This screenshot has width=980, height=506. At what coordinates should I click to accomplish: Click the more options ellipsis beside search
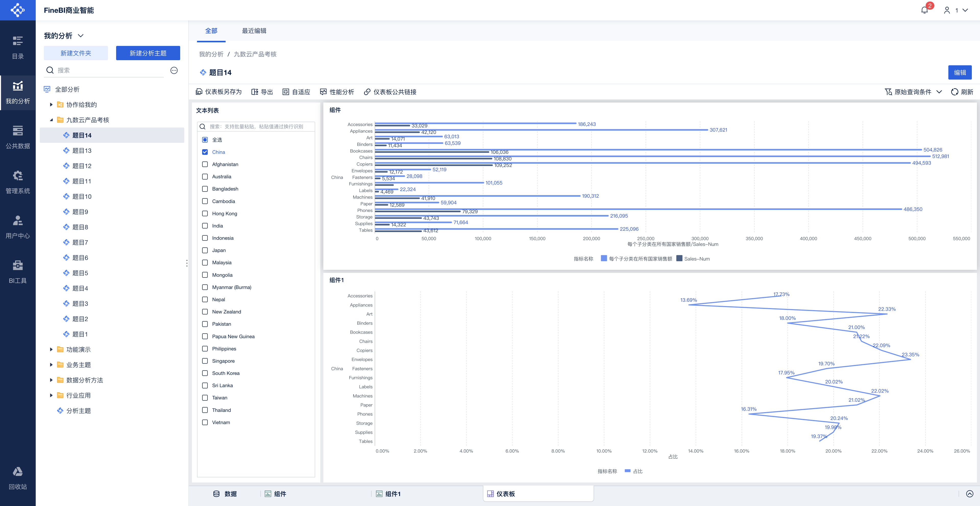tap(174, 70)
